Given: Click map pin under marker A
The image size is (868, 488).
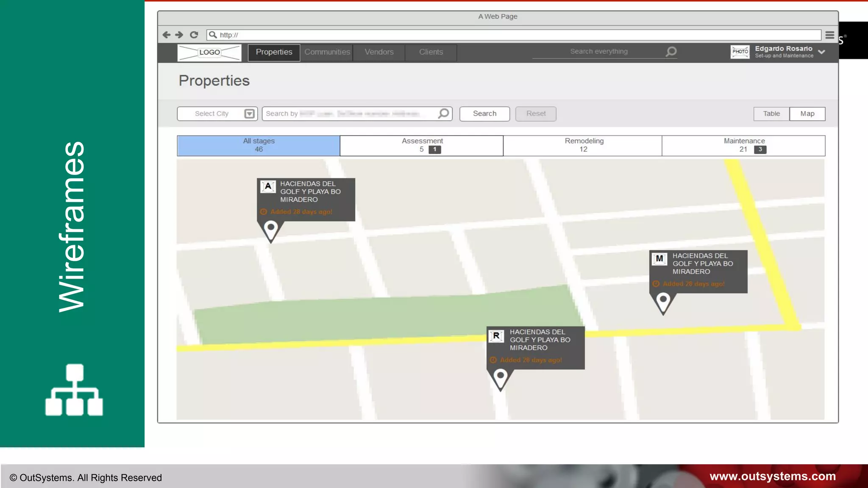Looking at the screenshot, I should click(x=271, y=229).
